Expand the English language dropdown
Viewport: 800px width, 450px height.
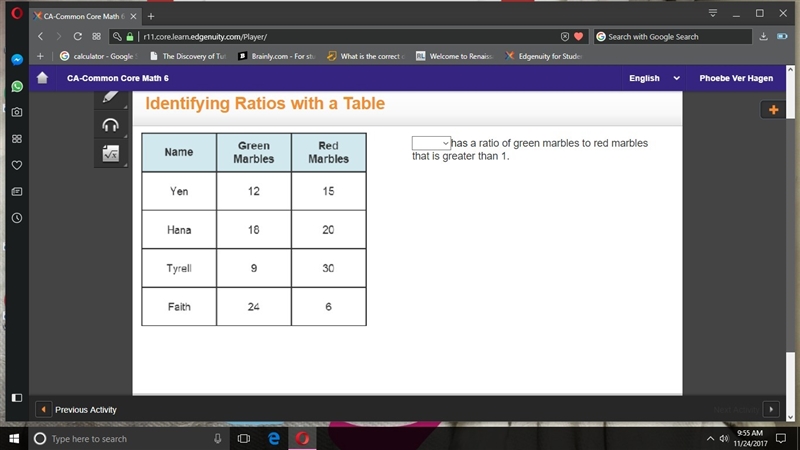(654, 78)
